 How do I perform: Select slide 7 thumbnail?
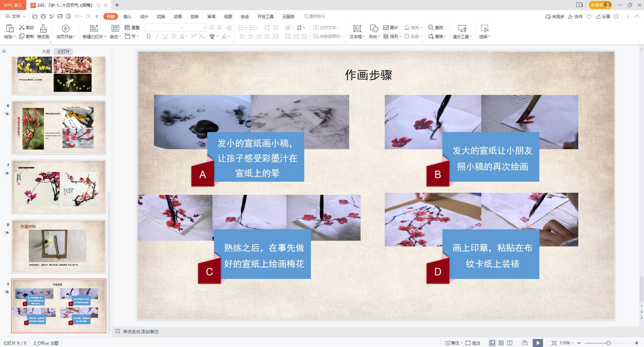(59, 187)
